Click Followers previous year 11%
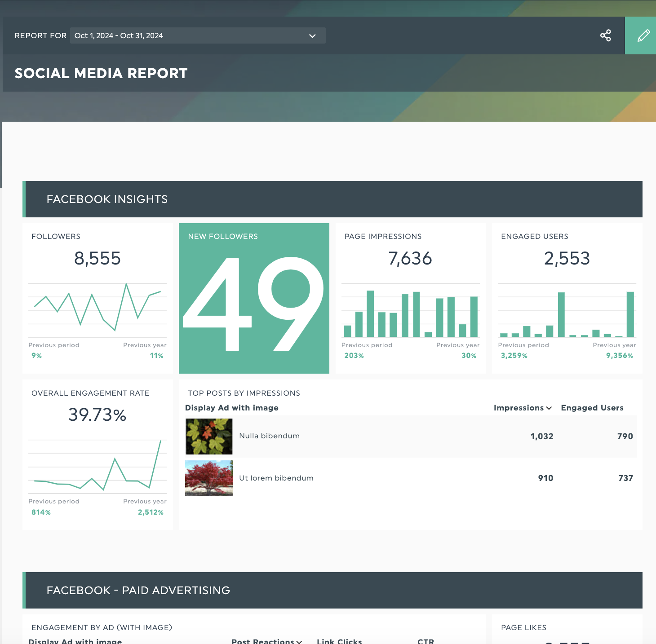Viewport: 656px width, 644px height. 157,355
